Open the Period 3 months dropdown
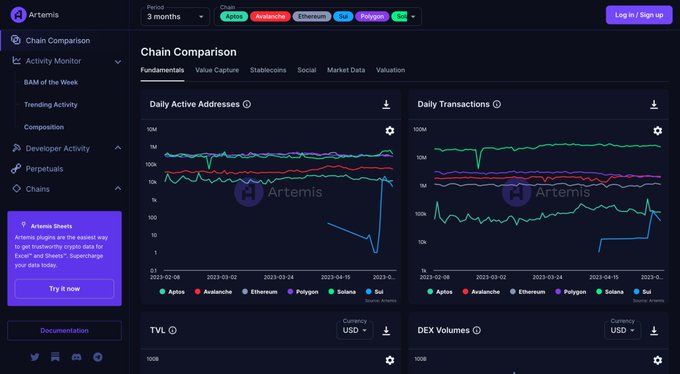This screenshot has width=680, height=374. tap(175, 16)
